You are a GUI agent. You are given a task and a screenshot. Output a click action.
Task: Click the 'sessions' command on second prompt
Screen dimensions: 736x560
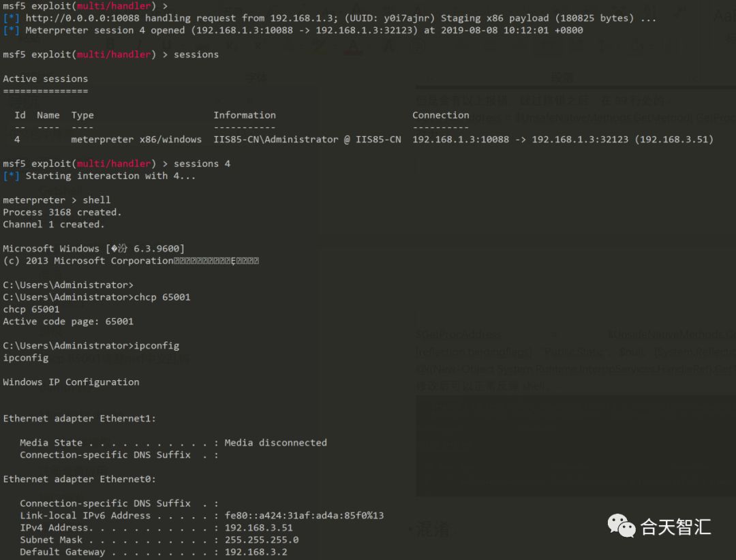coord(196,55)
